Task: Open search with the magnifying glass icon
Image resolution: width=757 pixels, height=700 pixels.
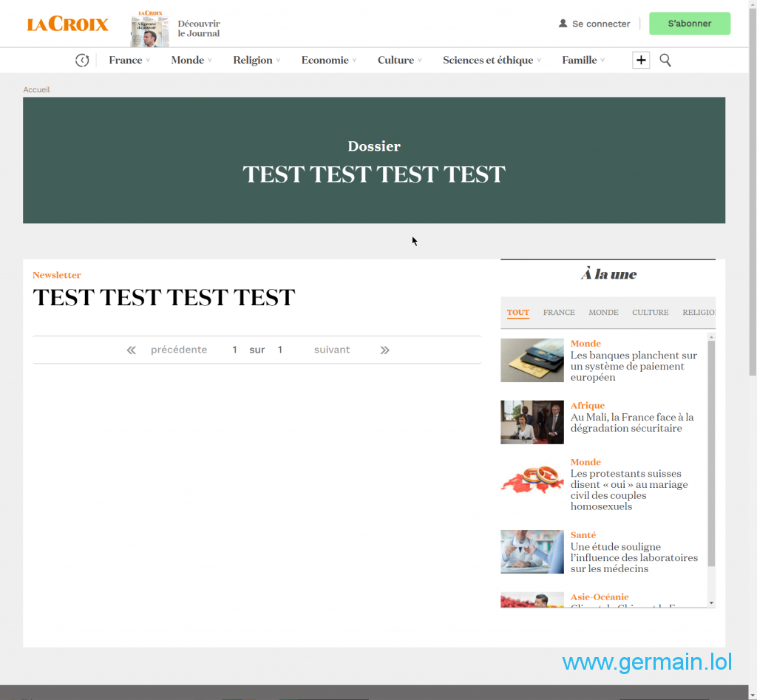Action: (x=665, y=61)
